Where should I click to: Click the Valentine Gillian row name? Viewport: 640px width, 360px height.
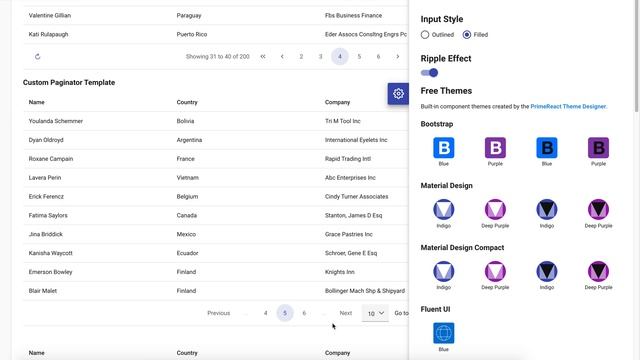(50, 16)
